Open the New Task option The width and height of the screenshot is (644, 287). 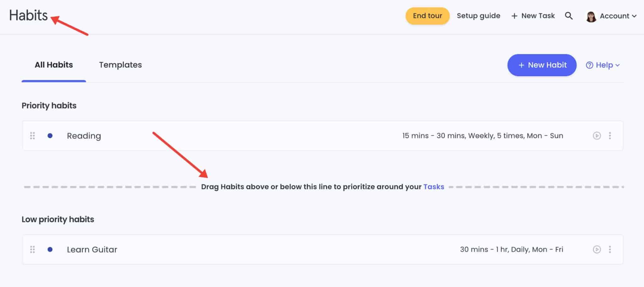pyautogui.click(x=533, y=15)
